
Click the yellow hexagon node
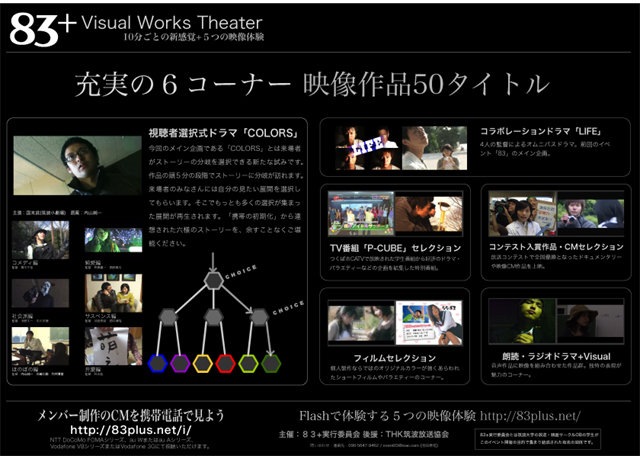coord(203,363)
